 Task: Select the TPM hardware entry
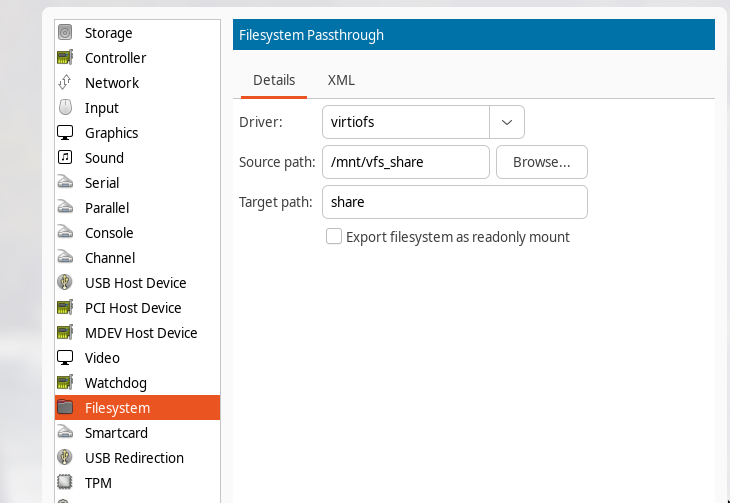pos(98,483)
